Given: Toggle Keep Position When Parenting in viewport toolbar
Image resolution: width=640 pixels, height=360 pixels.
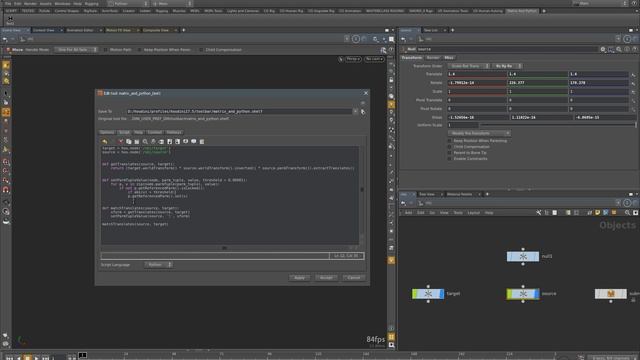Looking at the screenshot, I should [x=140, y=50].
